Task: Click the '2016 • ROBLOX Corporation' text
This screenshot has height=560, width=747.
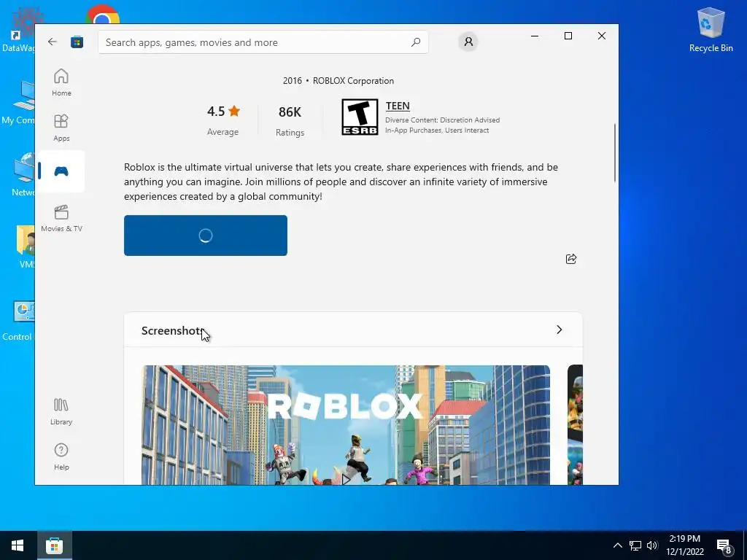Action: 338,80
